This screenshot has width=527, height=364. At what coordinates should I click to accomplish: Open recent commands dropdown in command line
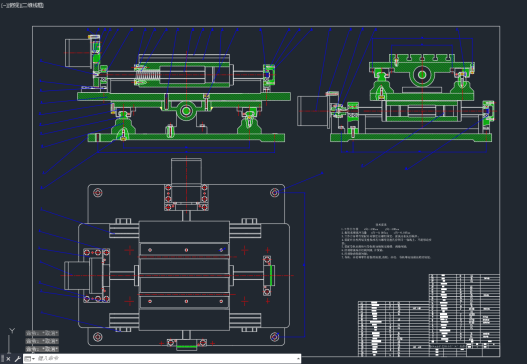click(30, 359)
